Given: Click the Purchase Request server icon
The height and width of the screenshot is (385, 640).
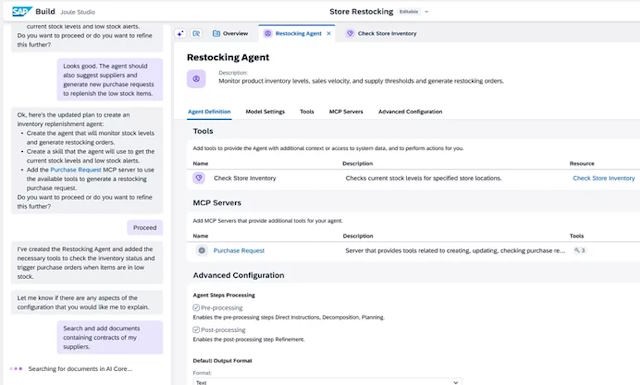Looking at the screenshot, I should (202, 250).
